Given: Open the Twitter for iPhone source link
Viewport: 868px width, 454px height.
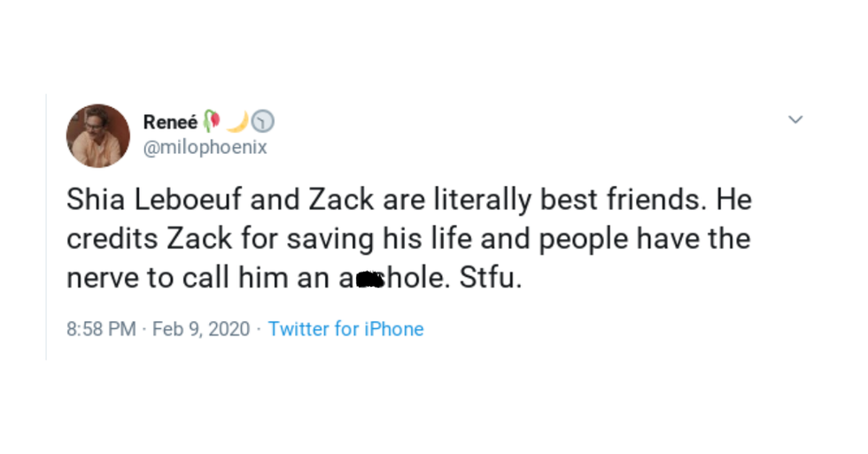Looking at the screenshot, I should tap(345, 329).
